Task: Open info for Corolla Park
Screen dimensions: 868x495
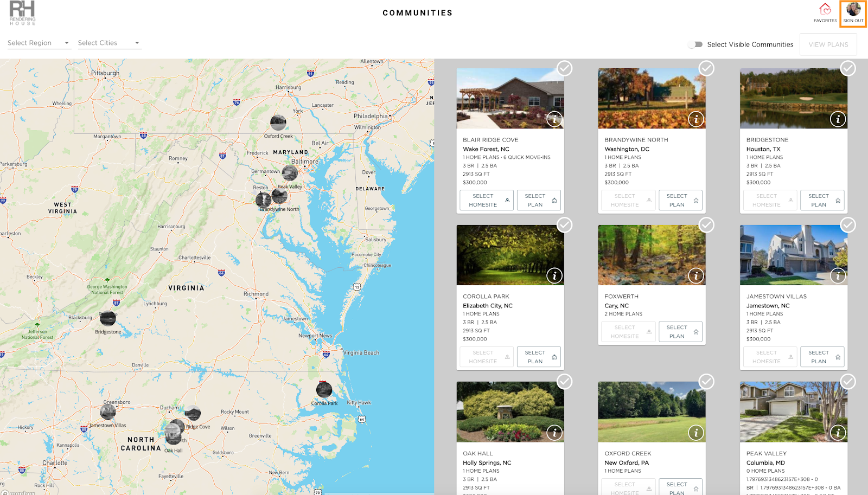Action: 554,276
